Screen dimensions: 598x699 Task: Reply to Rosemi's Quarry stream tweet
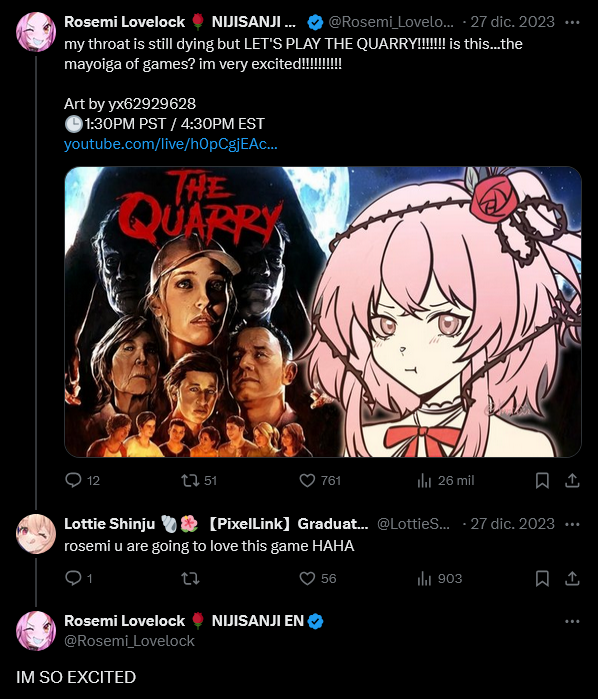[x=82, y=480]
